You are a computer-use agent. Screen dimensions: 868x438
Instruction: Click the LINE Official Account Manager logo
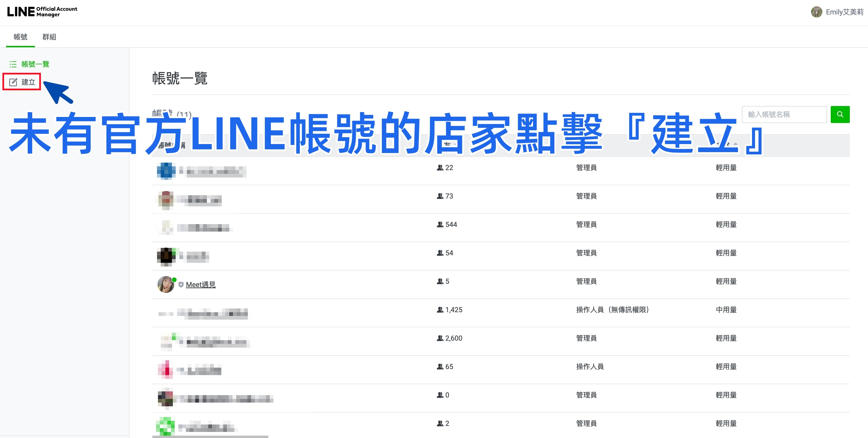(x=42, y=12)
